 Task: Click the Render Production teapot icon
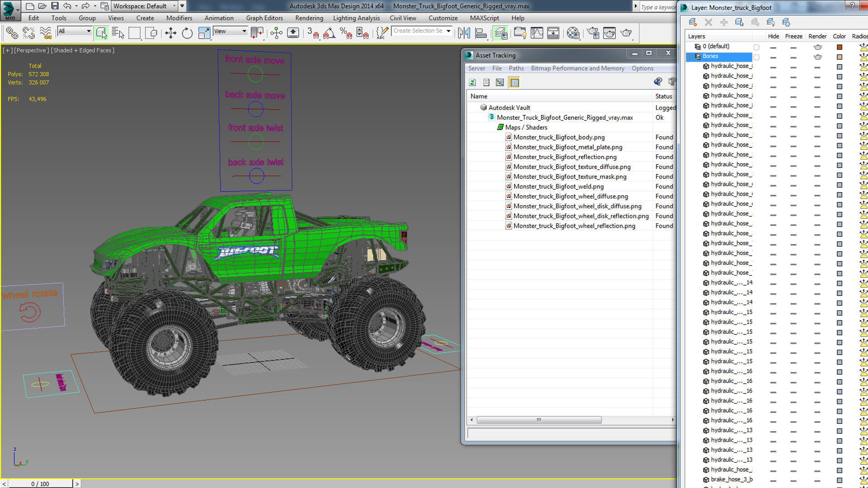click(626, 33)
